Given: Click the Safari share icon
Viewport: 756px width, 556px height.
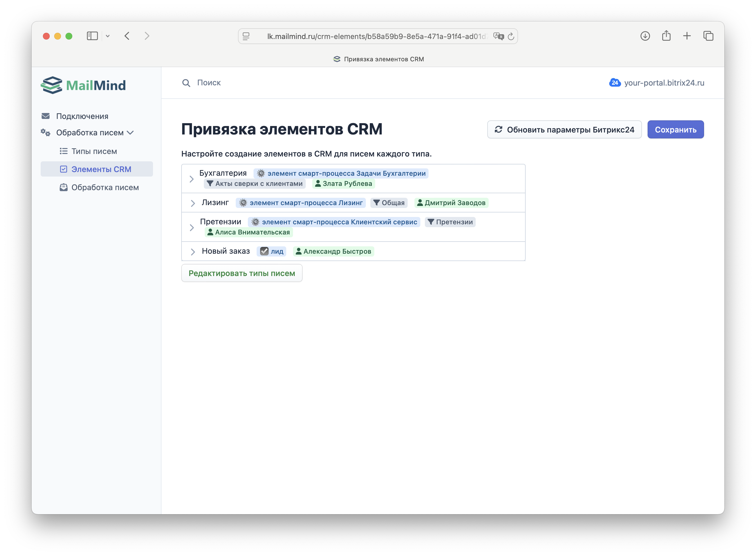Looking at the screenshot, I should click(666, 36).
